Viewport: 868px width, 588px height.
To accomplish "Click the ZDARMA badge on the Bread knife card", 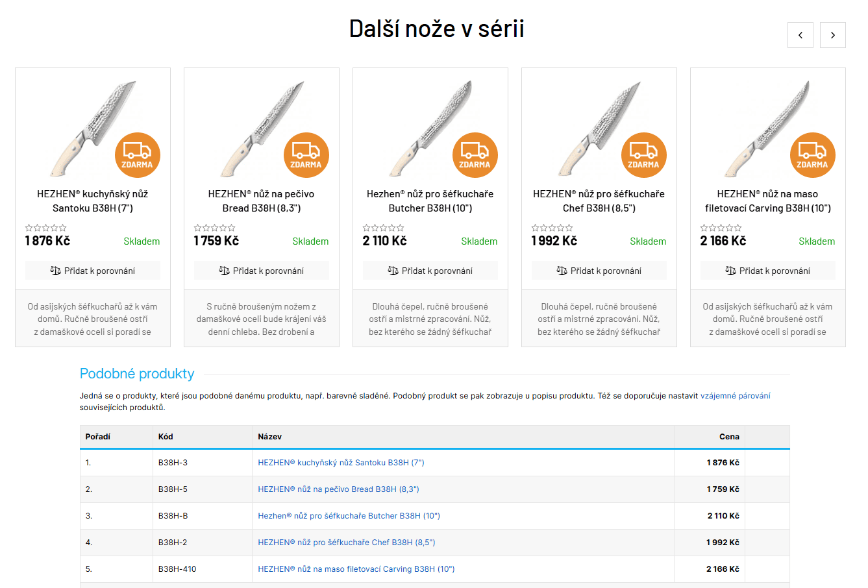I will point(306,154).
